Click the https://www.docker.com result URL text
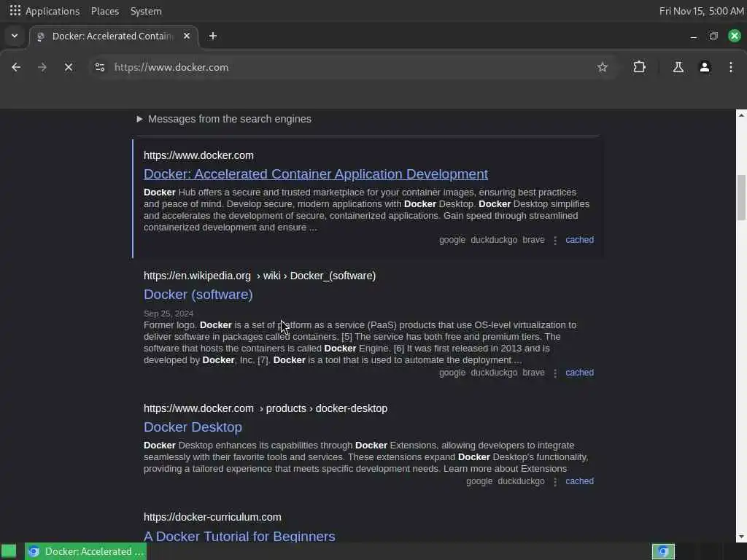The width and height of the screenshot is (747, 560). click(x=198, y=156)
